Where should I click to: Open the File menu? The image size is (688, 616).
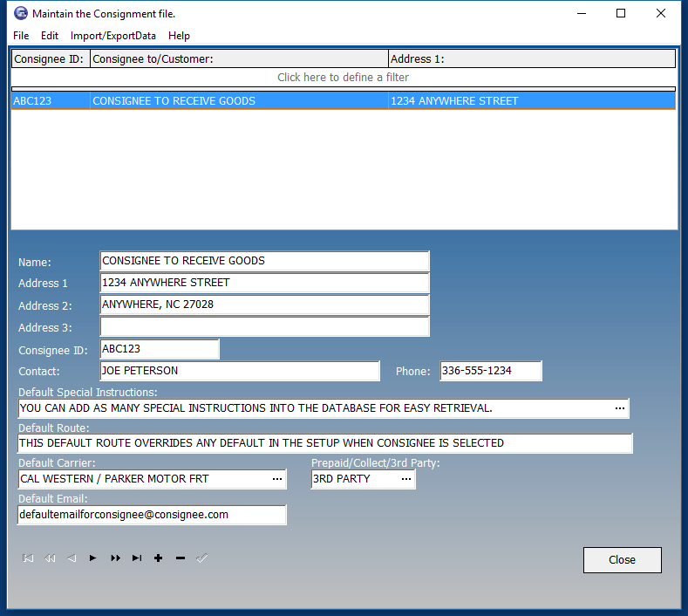click(x=21, y=36)
